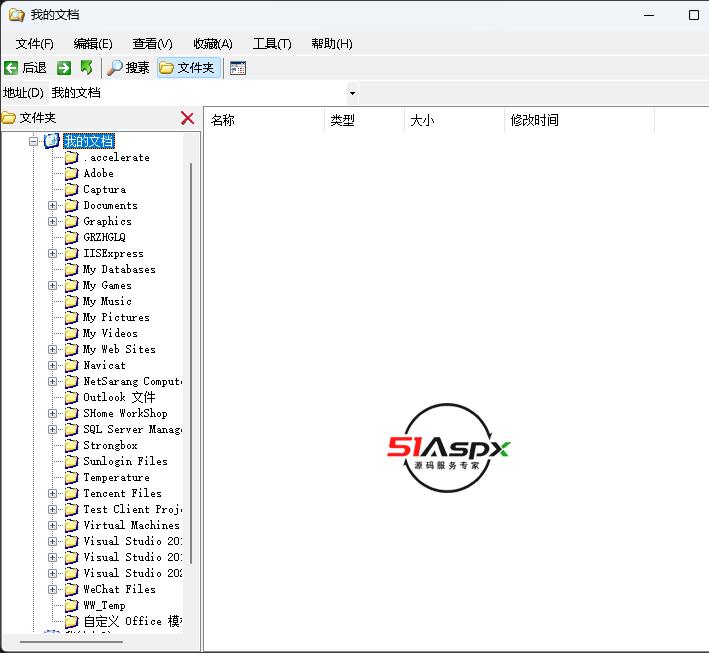
Task: Open the address bar dropdown arrow
Action: click(x=352, y=93)
